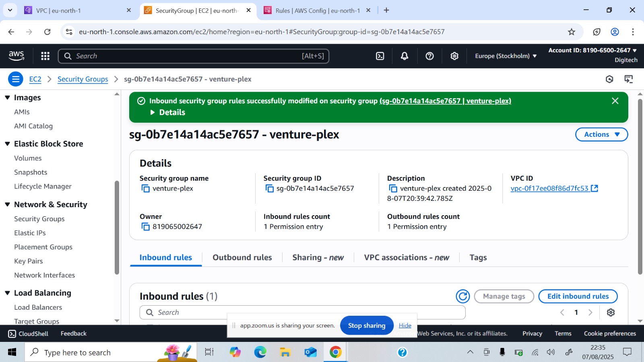Open CloudShell from the footer bar

click(x=28, y=334)
